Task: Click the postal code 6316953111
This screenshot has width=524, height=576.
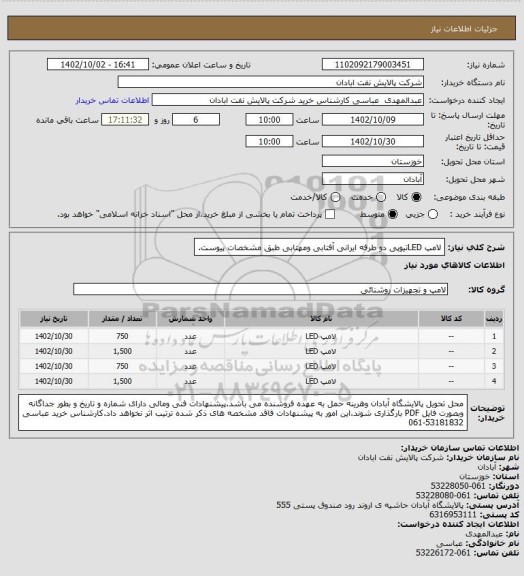Action: [453, 515]
